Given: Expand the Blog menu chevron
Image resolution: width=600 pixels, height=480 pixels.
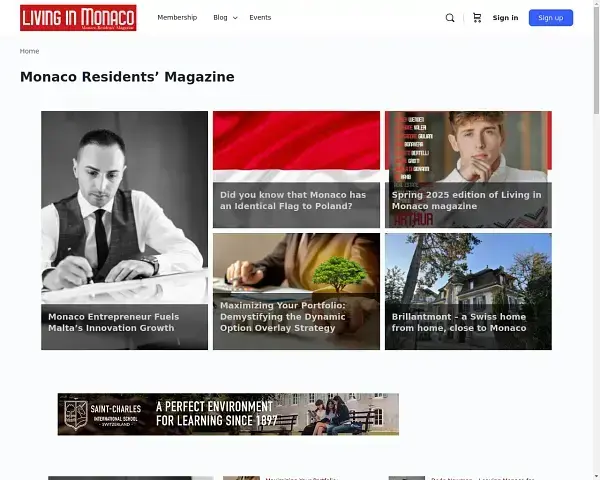Looking at the screenshot, I should tap(235, 18).
